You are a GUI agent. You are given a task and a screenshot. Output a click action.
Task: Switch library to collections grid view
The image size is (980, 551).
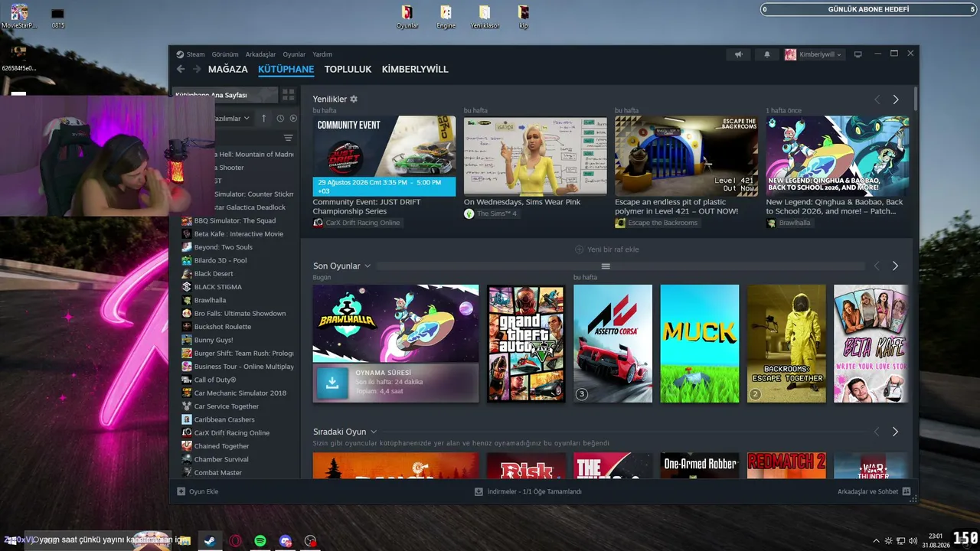pyautogui.click(x=288, y=95)
